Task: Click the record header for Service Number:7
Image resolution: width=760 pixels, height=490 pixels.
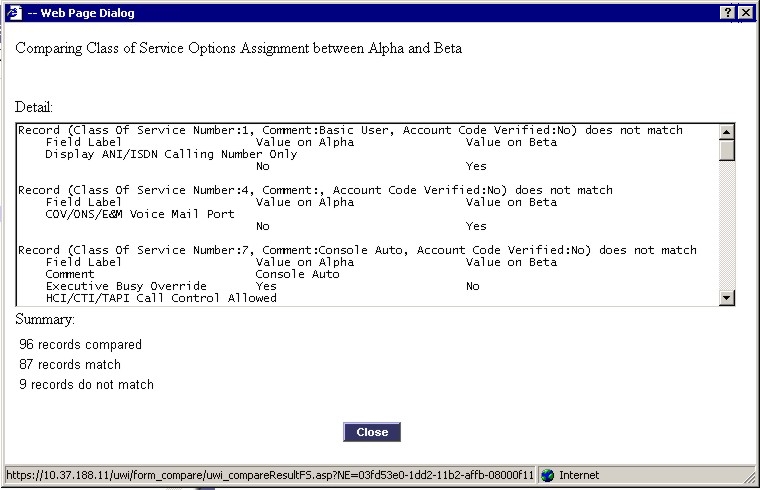Action: [x=357, y=250]
